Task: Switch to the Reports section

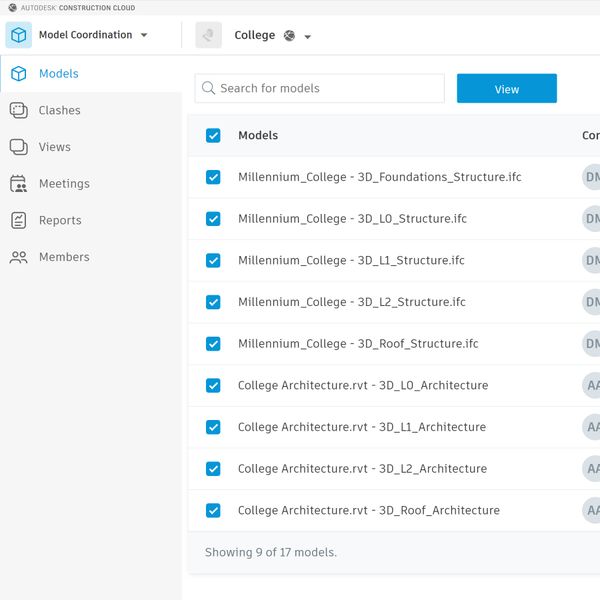Action: point(60,221)
